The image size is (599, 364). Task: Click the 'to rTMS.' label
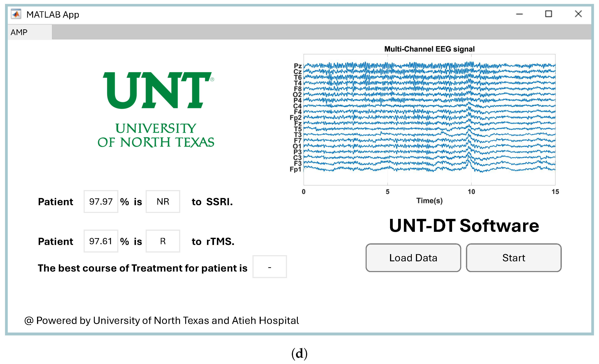pyautogui.click(x=213, y=242)
